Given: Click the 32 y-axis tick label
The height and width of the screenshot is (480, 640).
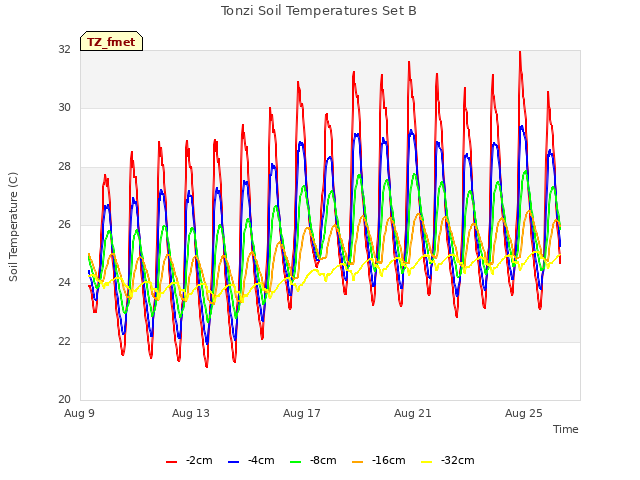Looking at the screenshot, I should point(64,49).
